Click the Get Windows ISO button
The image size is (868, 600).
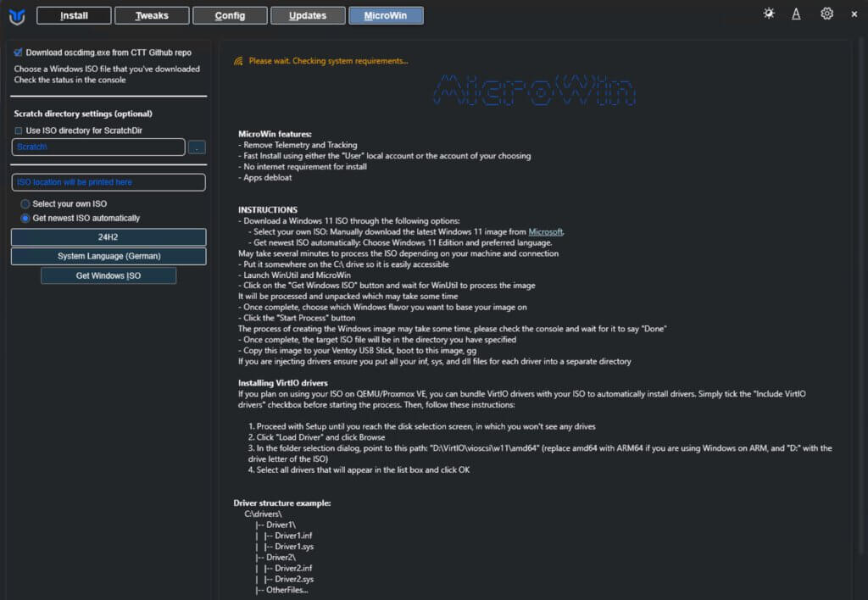click(x=108, y=275)
